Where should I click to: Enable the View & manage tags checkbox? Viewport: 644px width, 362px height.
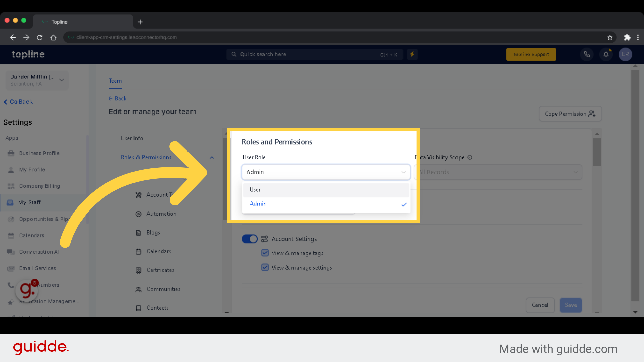[x=265, y=253]
